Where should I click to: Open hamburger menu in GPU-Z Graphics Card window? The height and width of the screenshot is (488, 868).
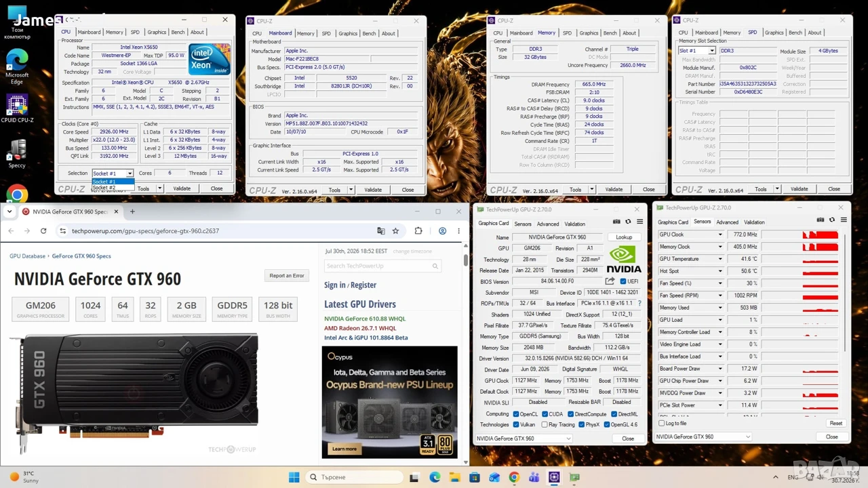pyautogui.click(x=639, y=222)
